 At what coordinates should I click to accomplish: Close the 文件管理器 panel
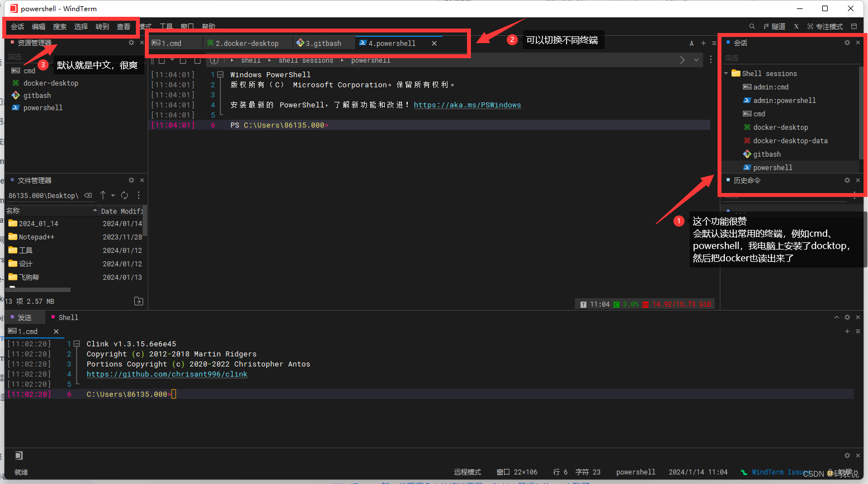click(142, 180)
